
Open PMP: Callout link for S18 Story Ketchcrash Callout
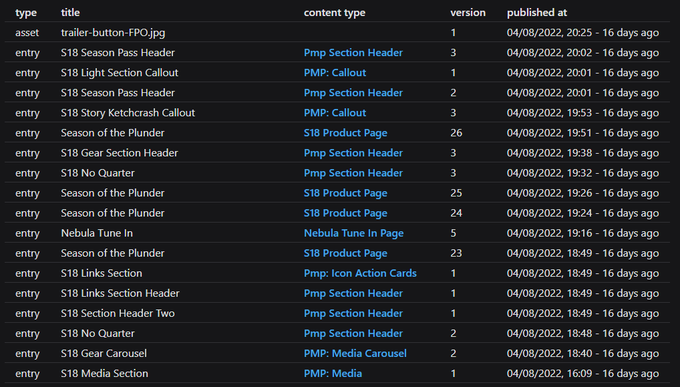(x=335, y=113)
